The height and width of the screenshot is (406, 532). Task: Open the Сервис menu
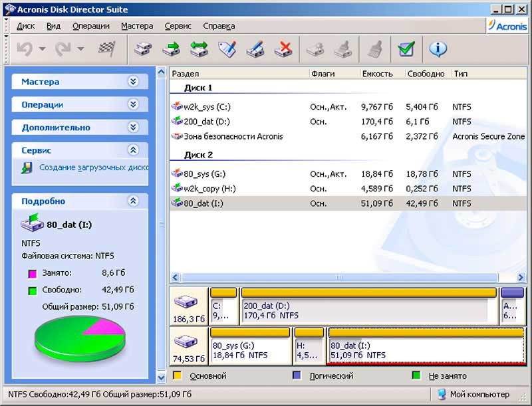(x=178, y=26)
